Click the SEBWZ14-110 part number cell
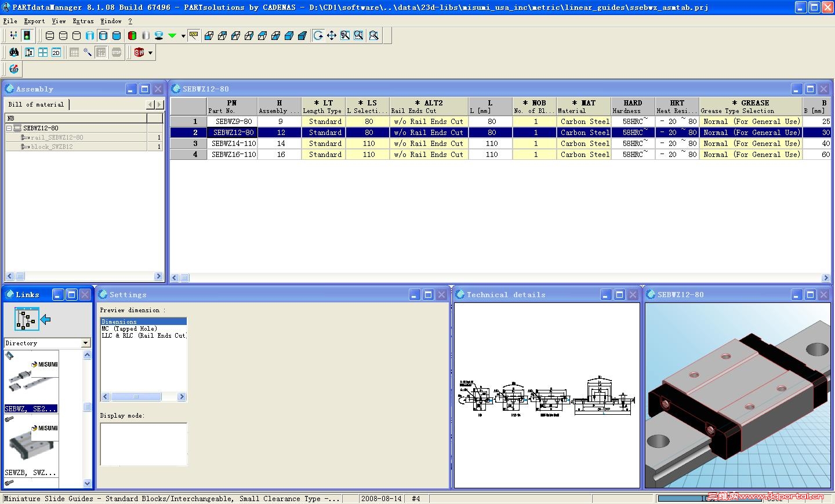Viewport: 835px width, 504px height. coord(233,144)
